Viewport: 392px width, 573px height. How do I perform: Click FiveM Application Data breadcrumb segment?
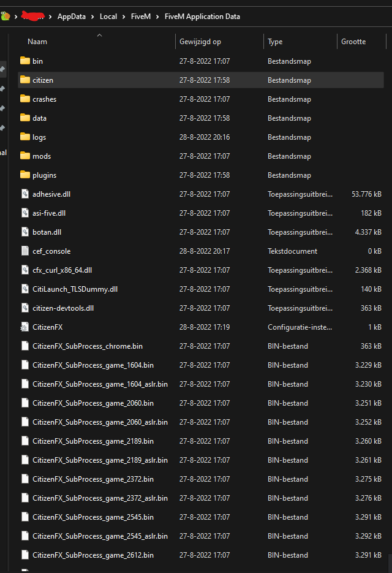tap(202, 17)
